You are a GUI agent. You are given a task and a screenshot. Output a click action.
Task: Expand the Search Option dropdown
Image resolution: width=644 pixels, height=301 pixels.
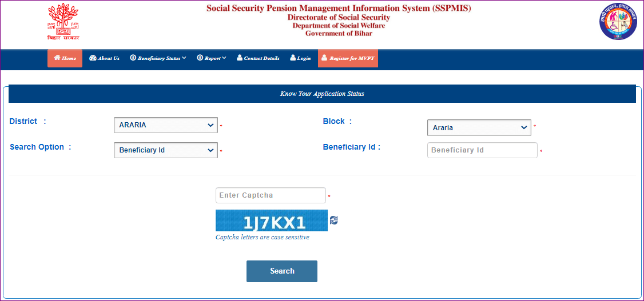tap(165, 150)
